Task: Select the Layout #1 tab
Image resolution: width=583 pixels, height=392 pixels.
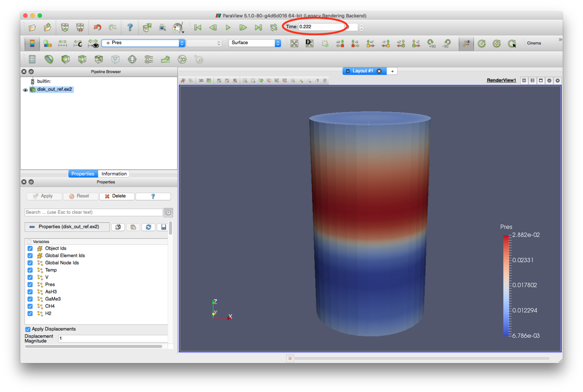Action: [x=364, y=71]
